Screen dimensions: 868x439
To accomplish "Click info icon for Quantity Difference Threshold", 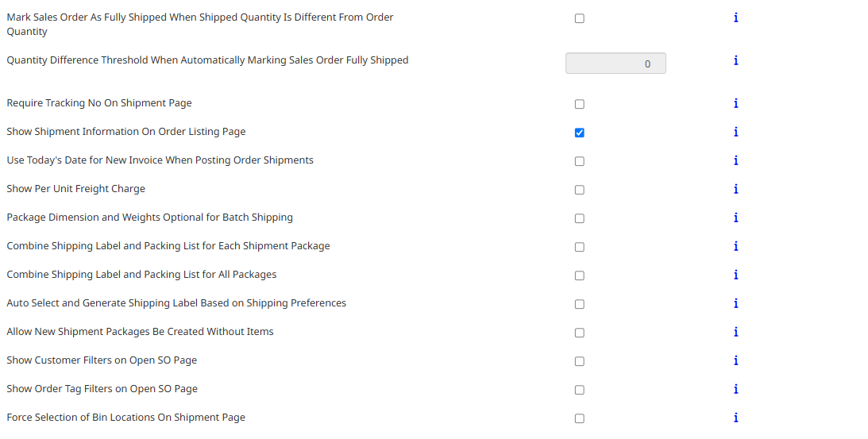I will (735, 60).
